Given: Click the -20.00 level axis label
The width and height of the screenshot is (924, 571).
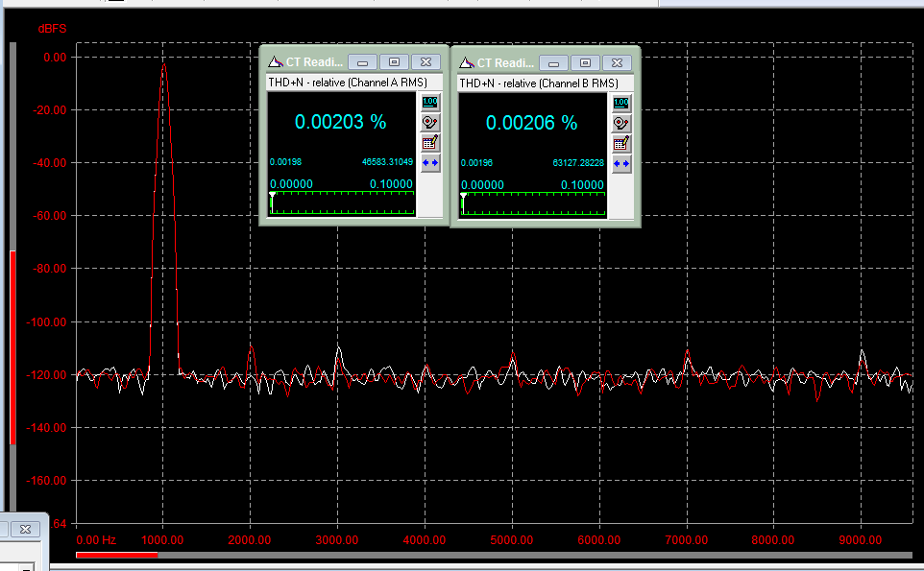Looking at the screenshot, I should pyautogui.click(x=50, y=110).
